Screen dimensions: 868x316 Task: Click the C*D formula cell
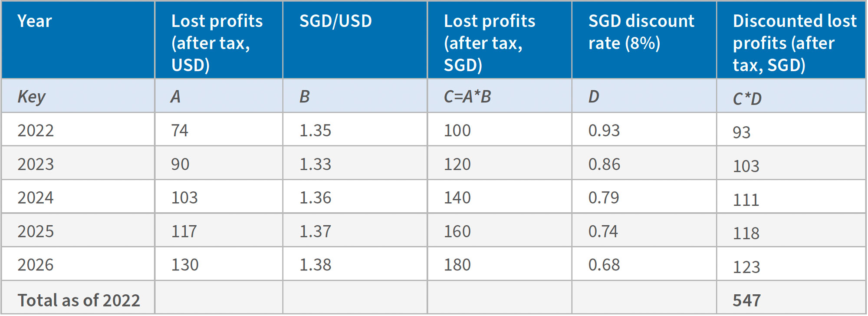(x=747, y=99)
